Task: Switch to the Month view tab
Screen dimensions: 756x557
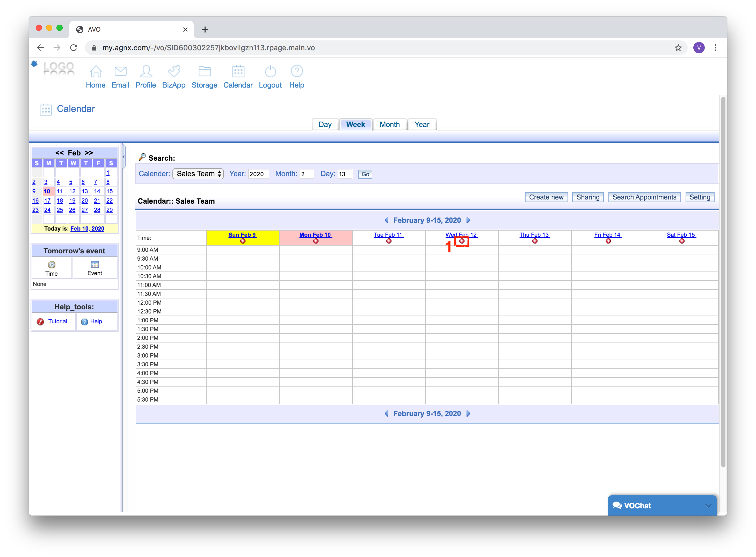Action: [x=389, y=124]
